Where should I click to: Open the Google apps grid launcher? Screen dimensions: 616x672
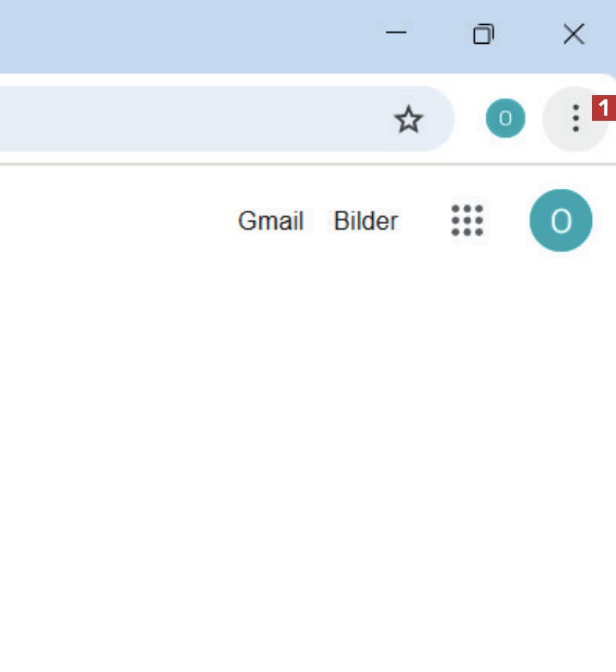tap(467, 220)
